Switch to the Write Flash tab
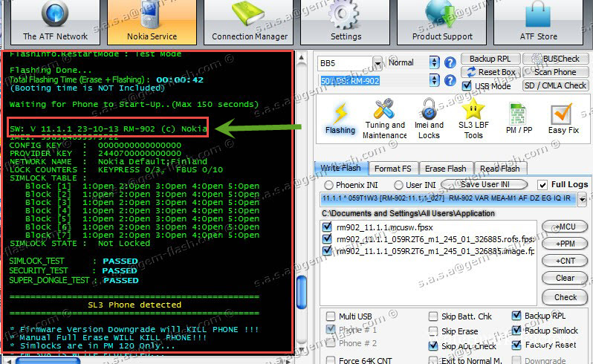Viewport: 593px width, 364px height. [341, 168]
